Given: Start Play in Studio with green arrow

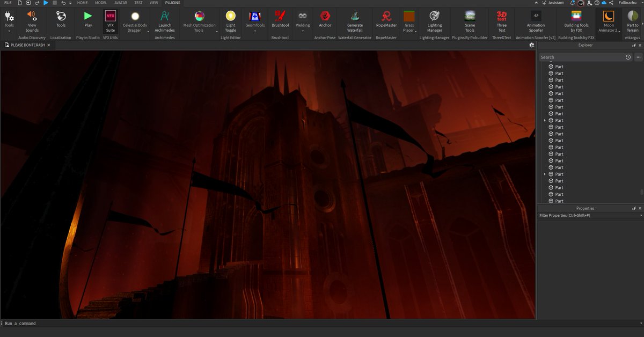Looking at the screenshot, I should [x=88, y=19].
